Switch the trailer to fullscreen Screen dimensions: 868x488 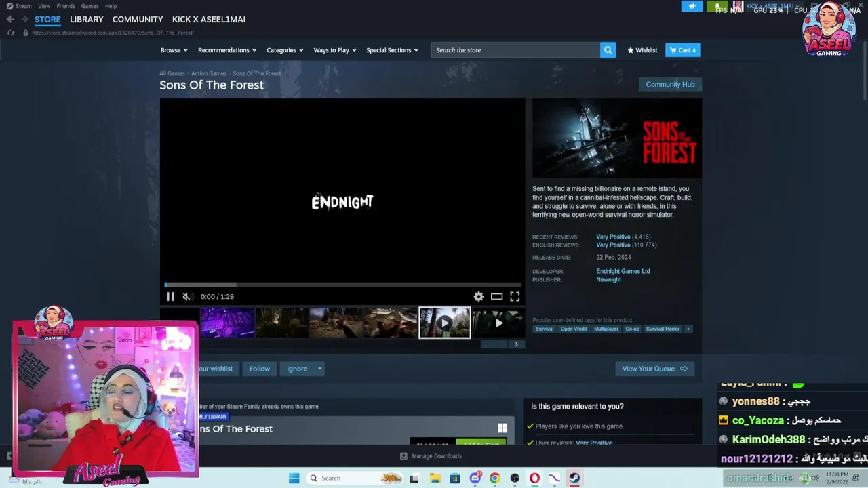[x=515, y=296]
